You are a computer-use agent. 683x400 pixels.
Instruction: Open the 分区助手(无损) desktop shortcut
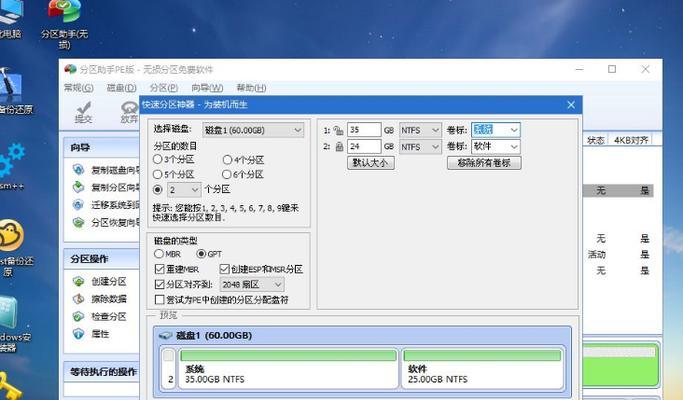point(64,24)
